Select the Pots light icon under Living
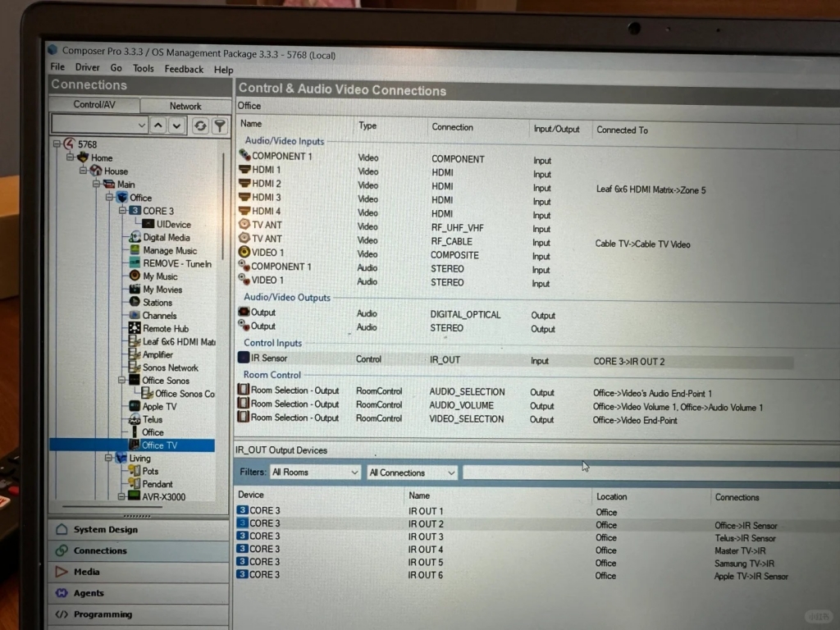 135,471
